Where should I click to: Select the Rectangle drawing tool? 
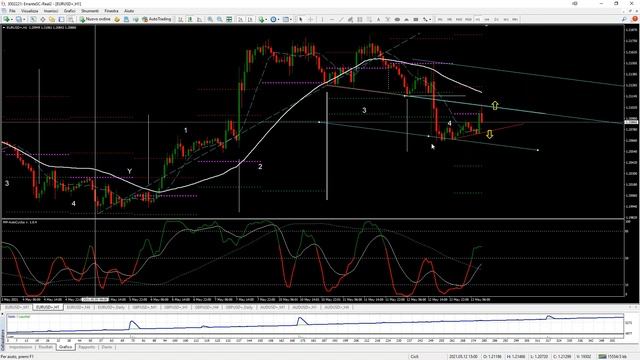click(416, 19)
